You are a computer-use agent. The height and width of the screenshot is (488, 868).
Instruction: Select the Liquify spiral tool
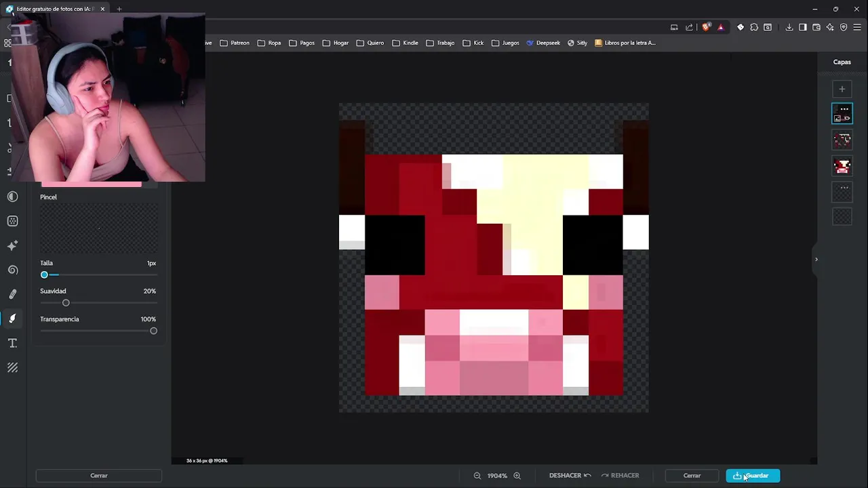(12, 270)
